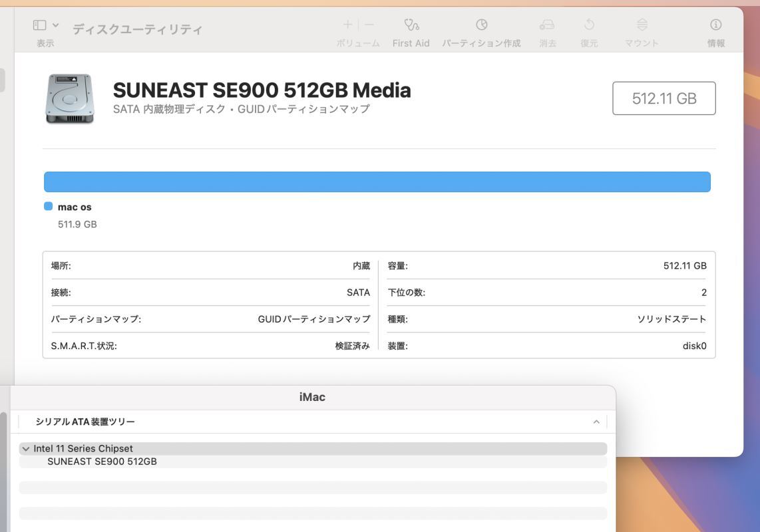
Task: Select the Intel 11 Series Chipset row
Action: (83, 449)
